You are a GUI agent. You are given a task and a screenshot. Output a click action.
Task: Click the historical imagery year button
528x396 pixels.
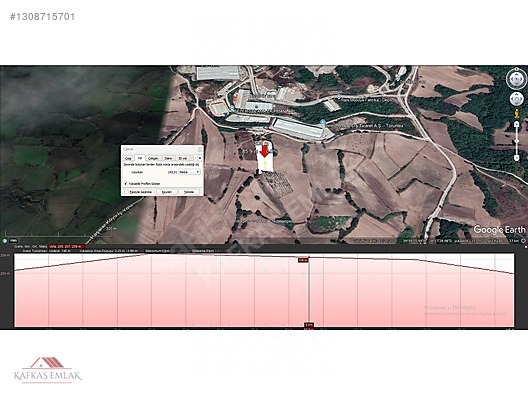coord(13,240)
